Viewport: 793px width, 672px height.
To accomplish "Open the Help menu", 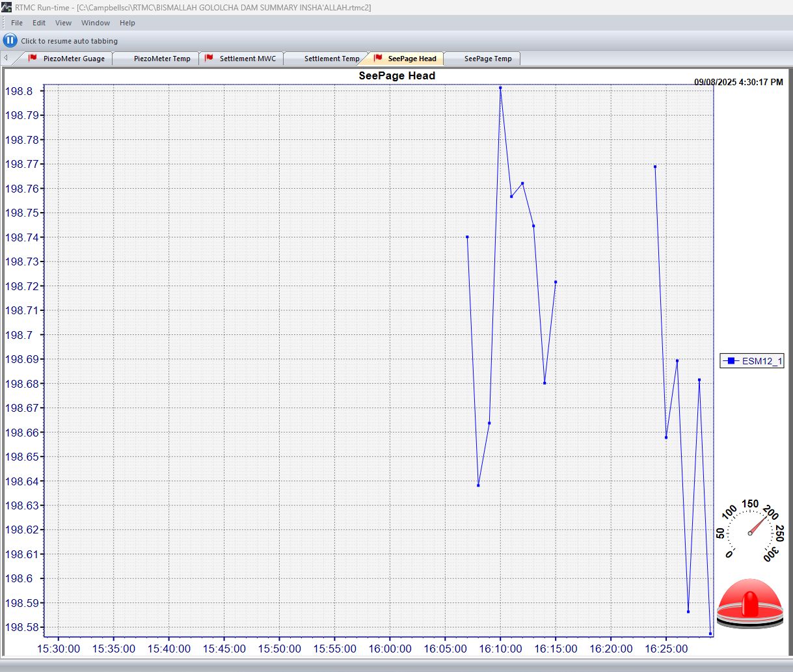I will [128, 23].
